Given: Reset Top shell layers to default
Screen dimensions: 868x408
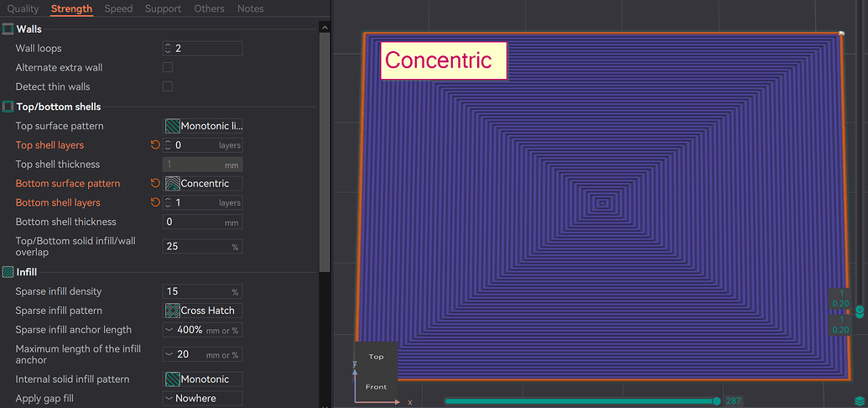Looking at the screenshot, I should coord(155,145).
